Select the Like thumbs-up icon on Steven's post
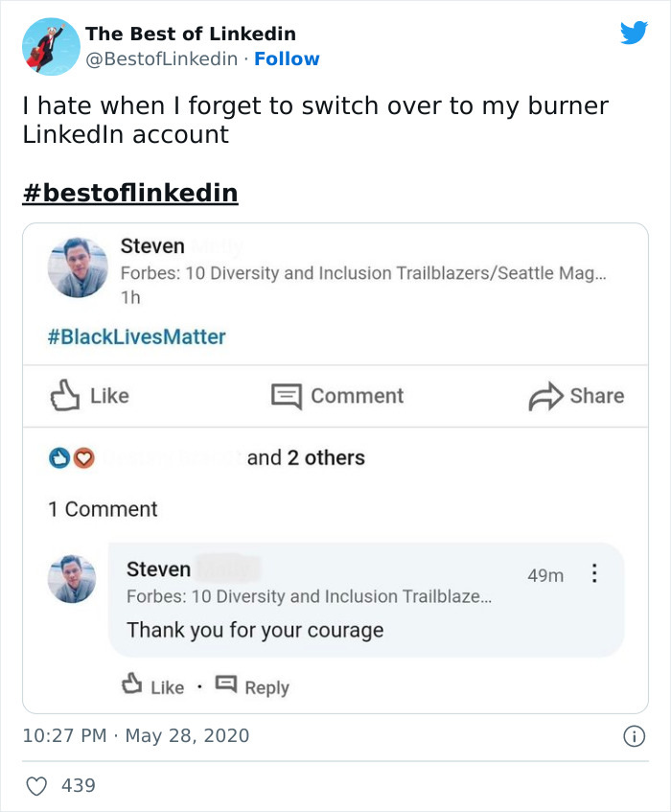 click(59, 395)
